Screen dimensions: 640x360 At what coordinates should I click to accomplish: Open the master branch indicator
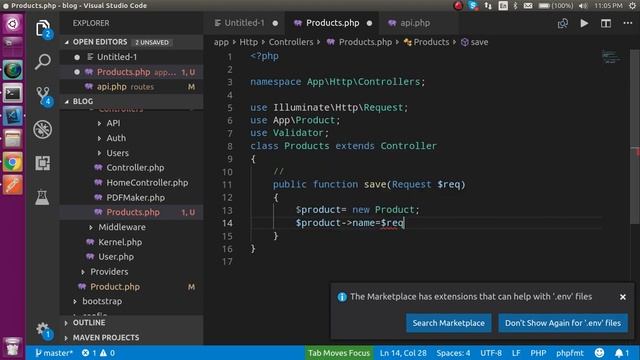(x=53, y=353)
